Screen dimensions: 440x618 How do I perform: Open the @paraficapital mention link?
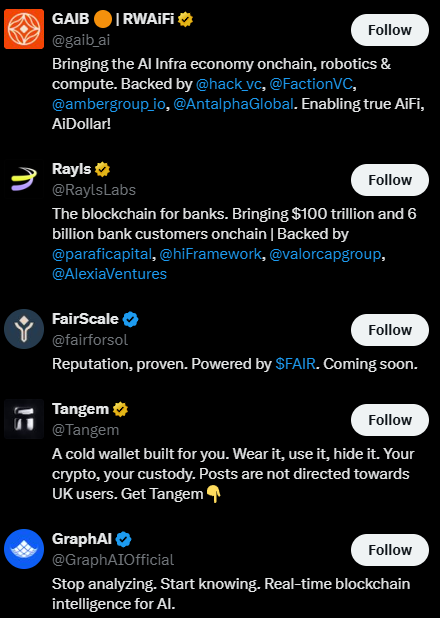coord(102,254)
